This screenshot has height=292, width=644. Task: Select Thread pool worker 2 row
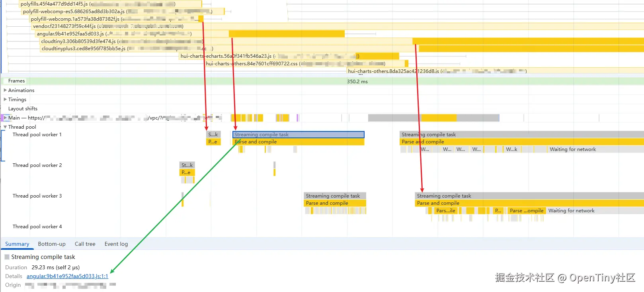(x=37, y=165)
